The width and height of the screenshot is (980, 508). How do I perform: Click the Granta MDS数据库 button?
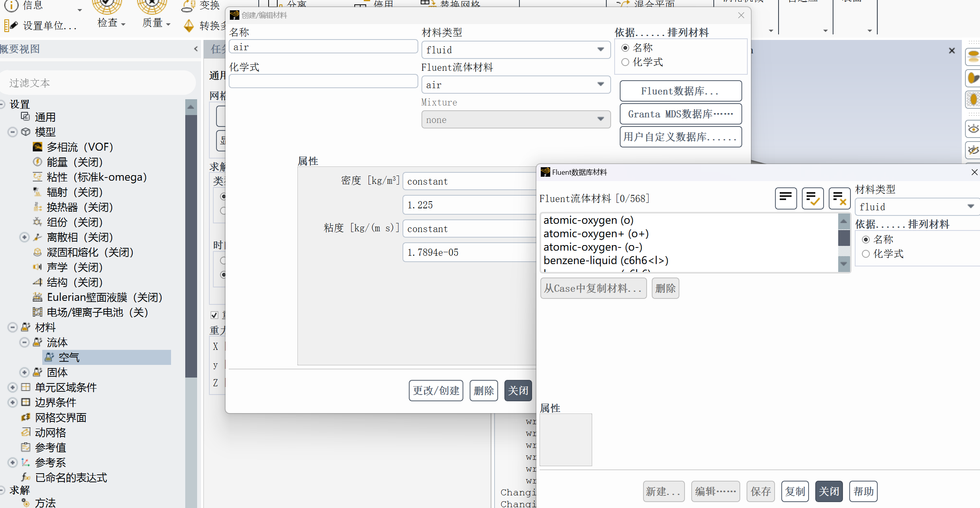681,114
